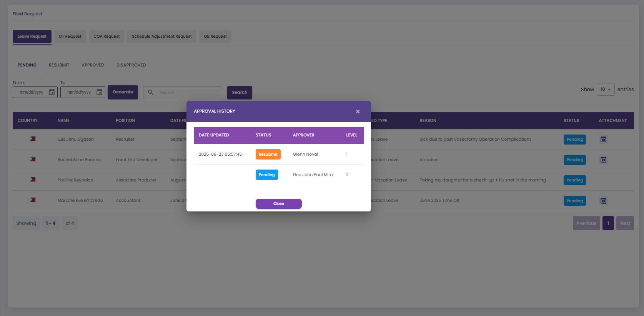Focus the Search text input field
This screenshot has height=316, width=644.
click(x=188, y=93)
